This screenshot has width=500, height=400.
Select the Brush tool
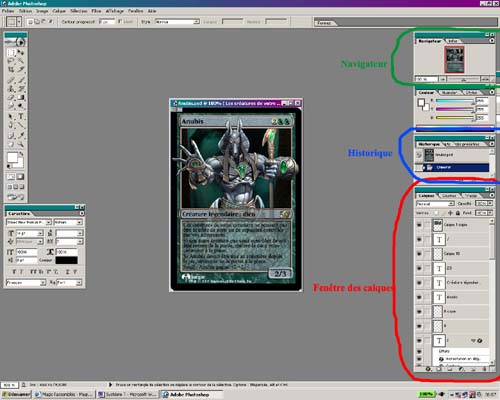coord(21,80)
